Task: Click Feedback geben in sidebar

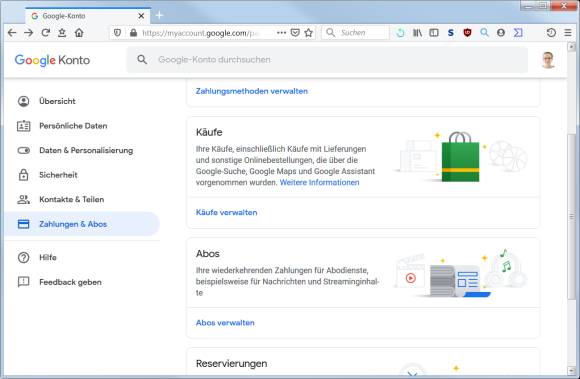Action: tap(82, 282)
